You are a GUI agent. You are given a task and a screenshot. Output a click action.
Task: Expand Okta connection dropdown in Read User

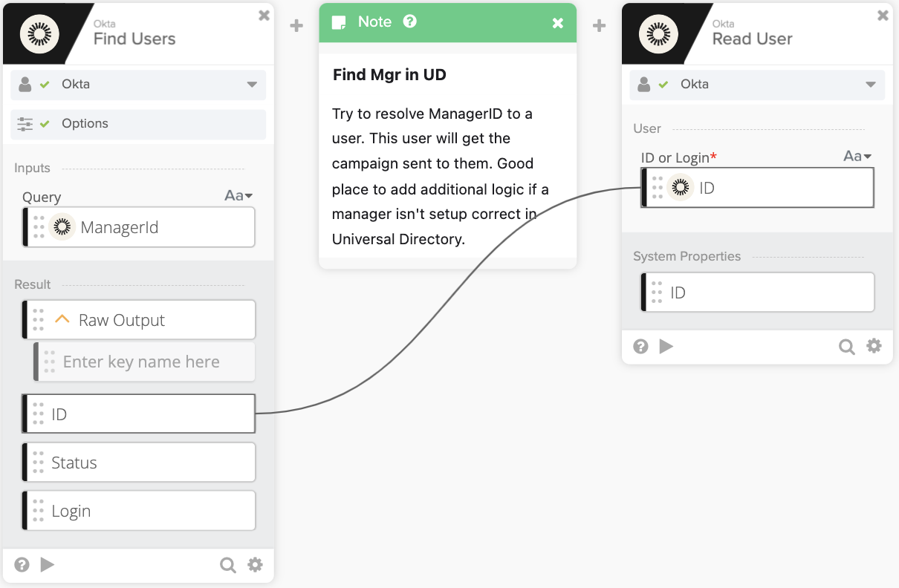point(871,85)
